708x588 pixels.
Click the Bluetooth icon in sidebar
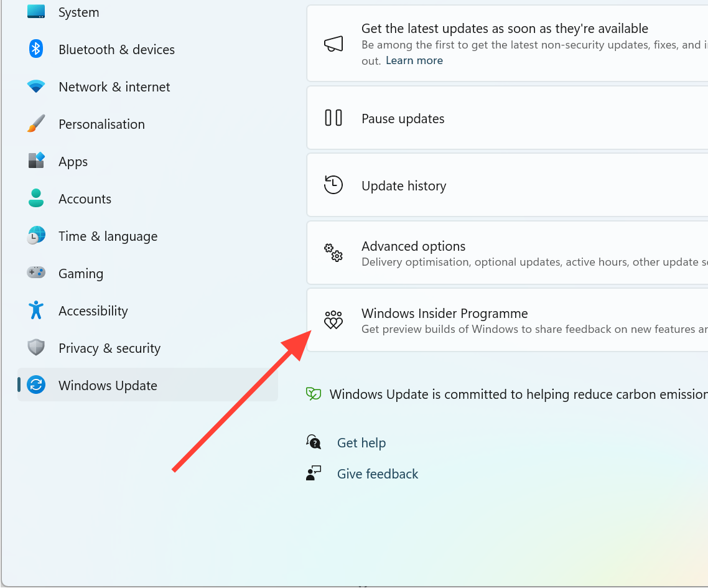click(x=36, y=49)
